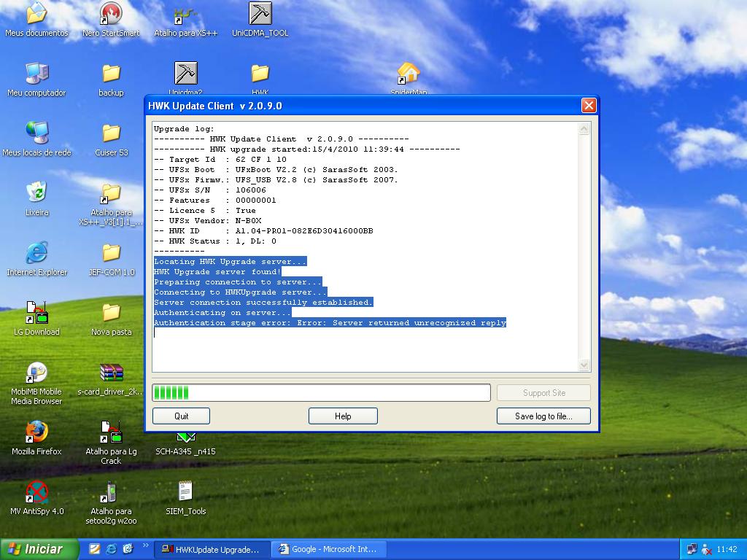Click the log scrollbar down arrow

tap(584, 365)
